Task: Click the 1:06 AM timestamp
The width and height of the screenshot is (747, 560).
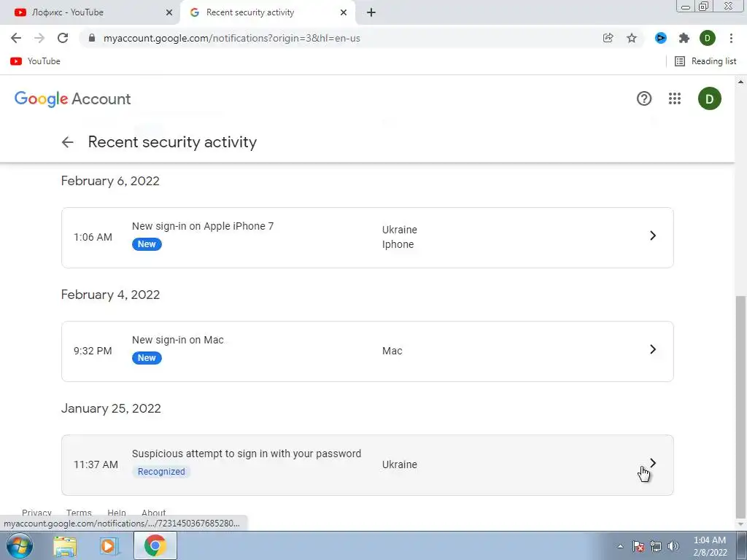Action: pyautogui.click(x=93, y=237)
